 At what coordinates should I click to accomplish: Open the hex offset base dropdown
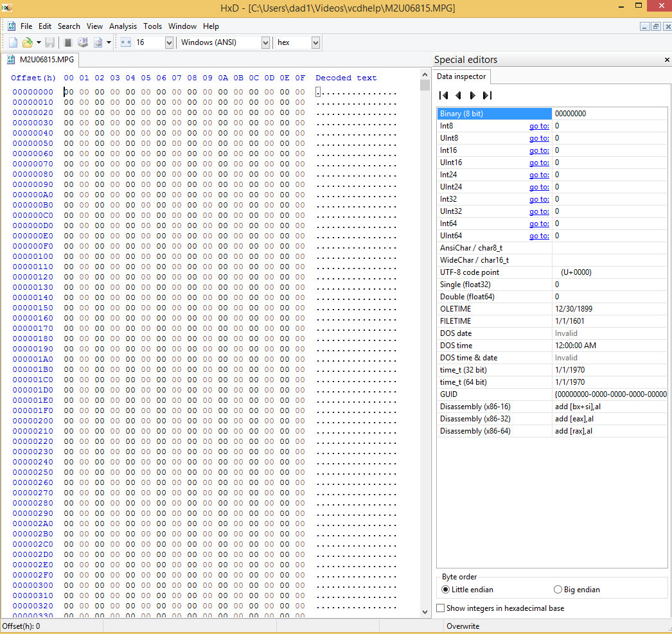[x=315, y=42]
